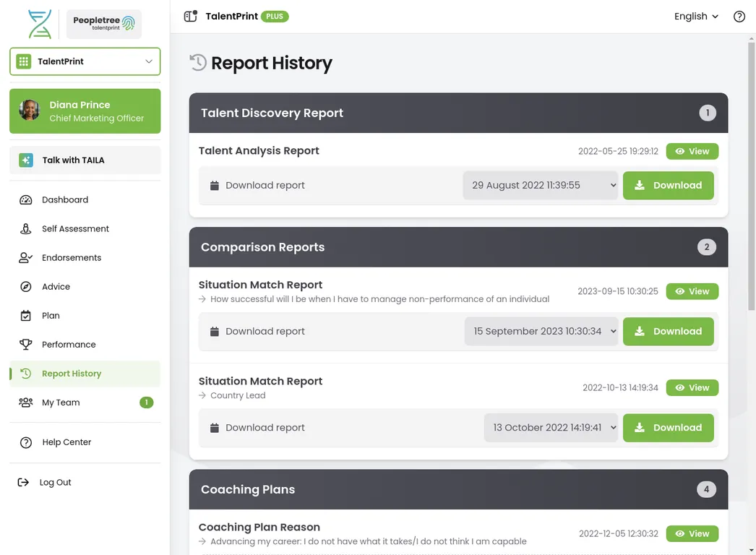View the Coaching Plan Reason report
The height and width of the screenshot is (555, 756).
pyautogui.click(x=692, y=534)
